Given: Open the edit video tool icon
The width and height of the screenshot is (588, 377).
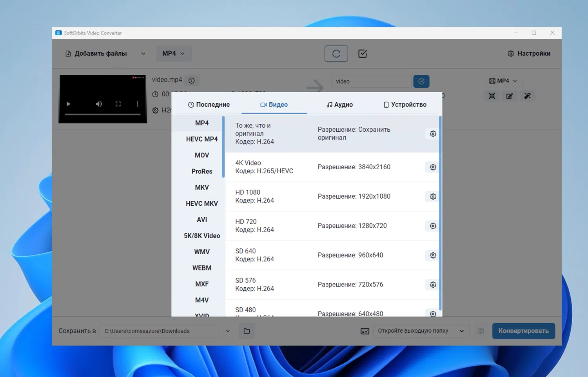Looking at the screenshot, I should click(509, 96).
